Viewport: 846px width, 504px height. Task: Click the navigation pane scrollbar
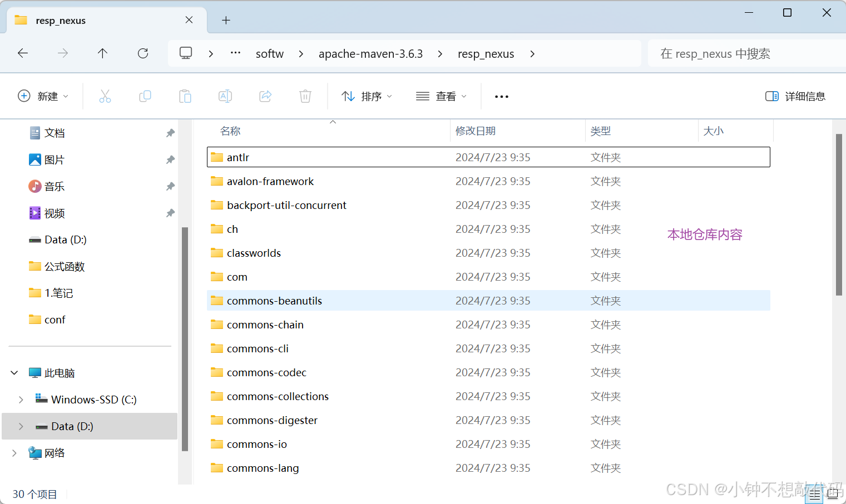185,339
